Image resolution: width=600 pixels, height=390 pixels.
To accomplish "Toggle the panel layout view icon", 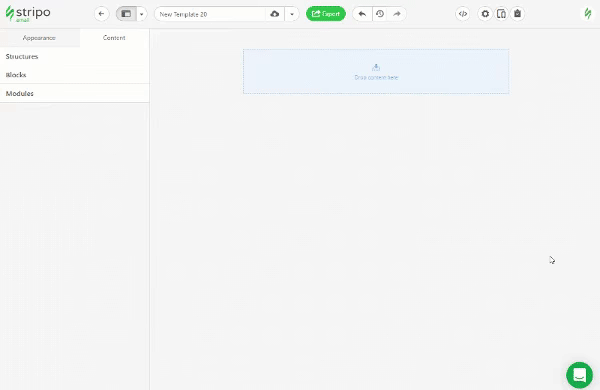I will pyautogui.click(x=126, y=14).
